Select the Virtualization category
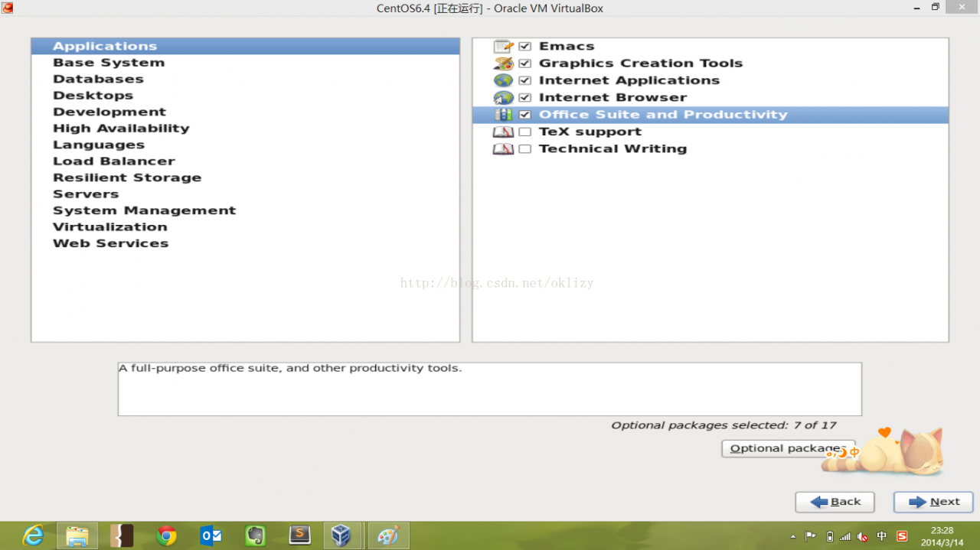 tap(245, 227)
